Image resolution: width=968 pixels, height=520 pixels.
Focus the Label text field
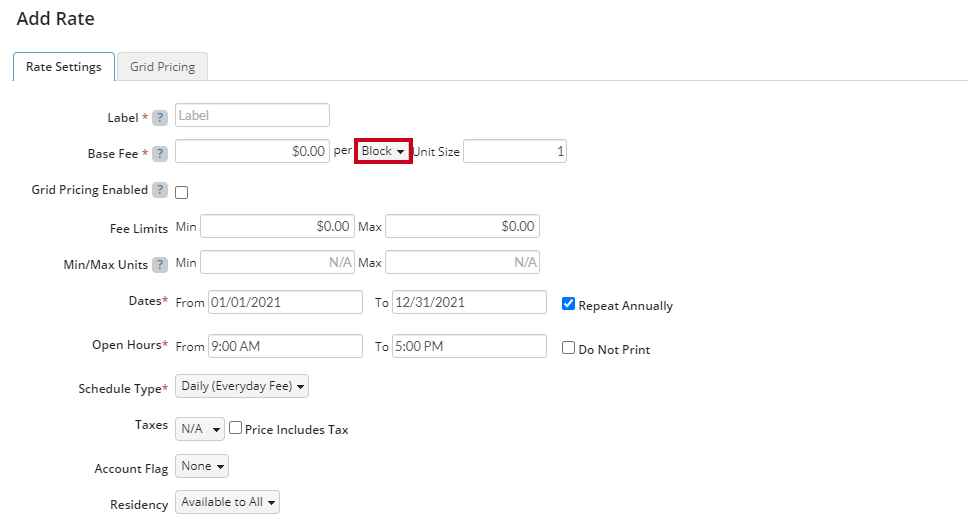(252, 115)
